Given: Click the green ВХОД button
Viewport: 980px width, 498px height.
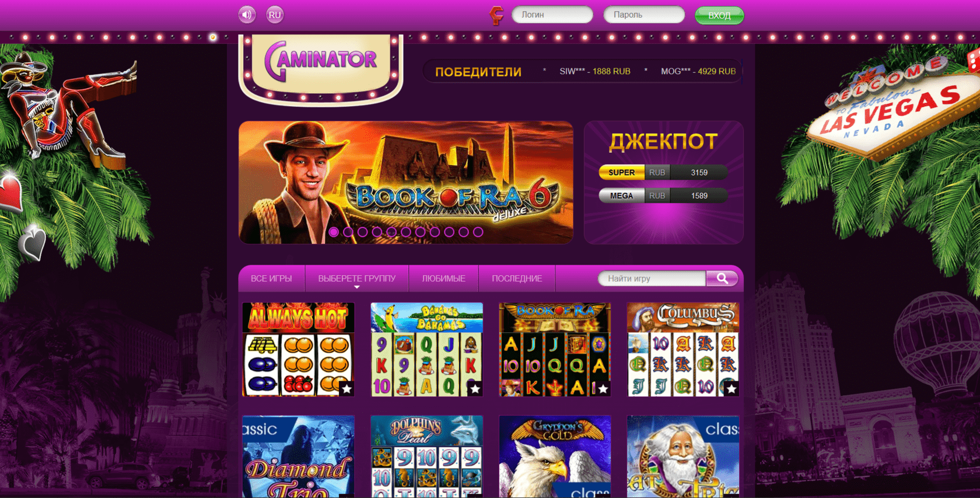Looking at the screenshot, I should pos(719,15).
